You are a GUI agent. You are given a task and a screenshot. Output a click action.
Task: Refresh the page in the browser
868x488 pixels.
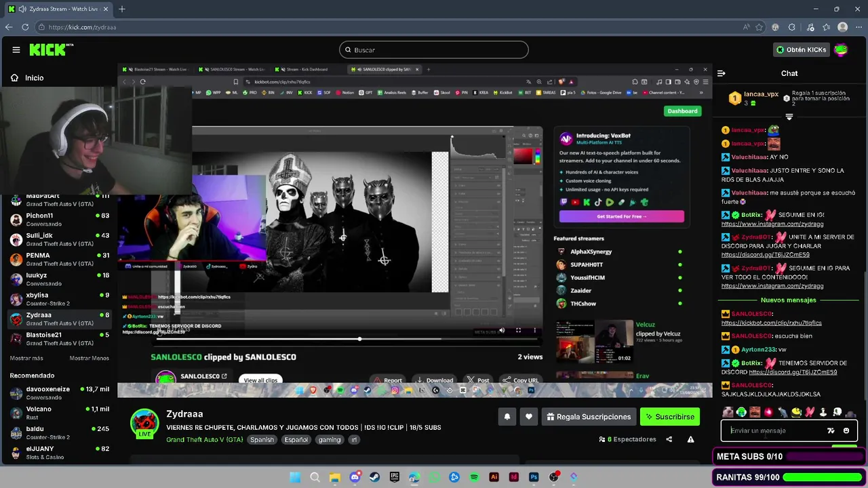coord(25,27)
